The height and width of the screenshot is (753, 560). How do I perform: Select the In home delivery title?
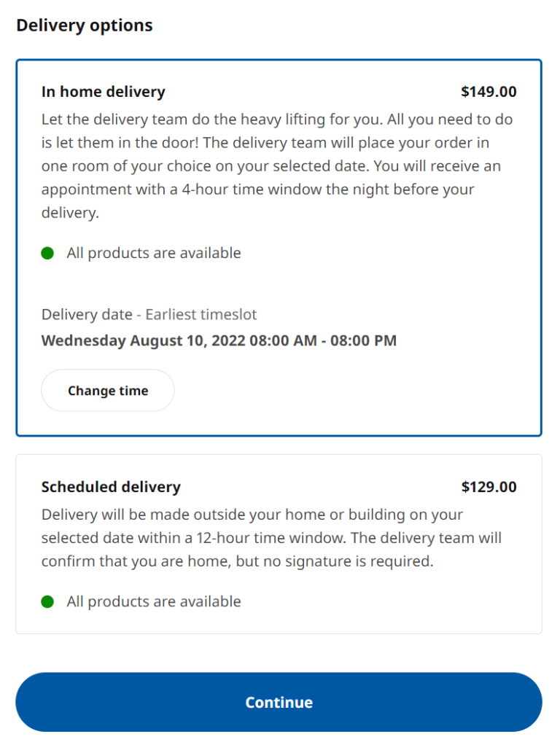[104, 92]
